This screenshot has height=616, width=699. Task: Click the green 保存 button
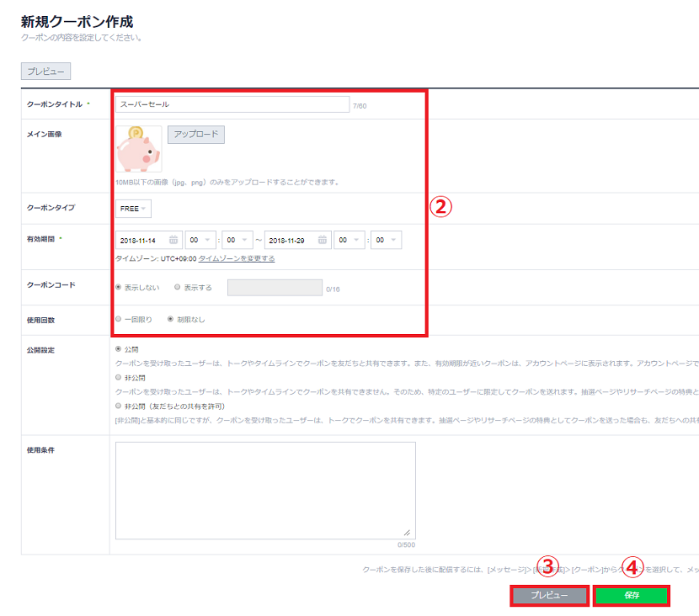pyautogui.click(x=631, y=595)
